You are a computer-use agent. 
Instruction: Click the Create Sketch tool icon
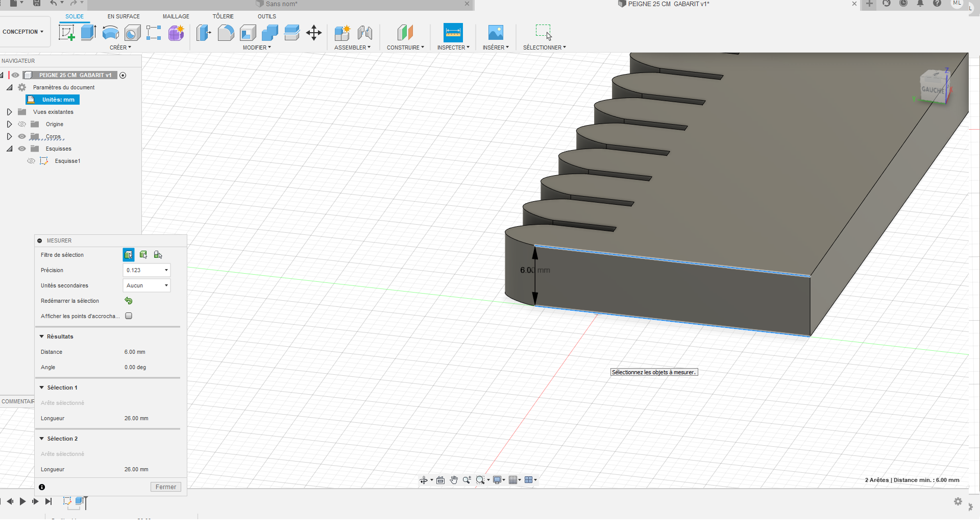66,33
